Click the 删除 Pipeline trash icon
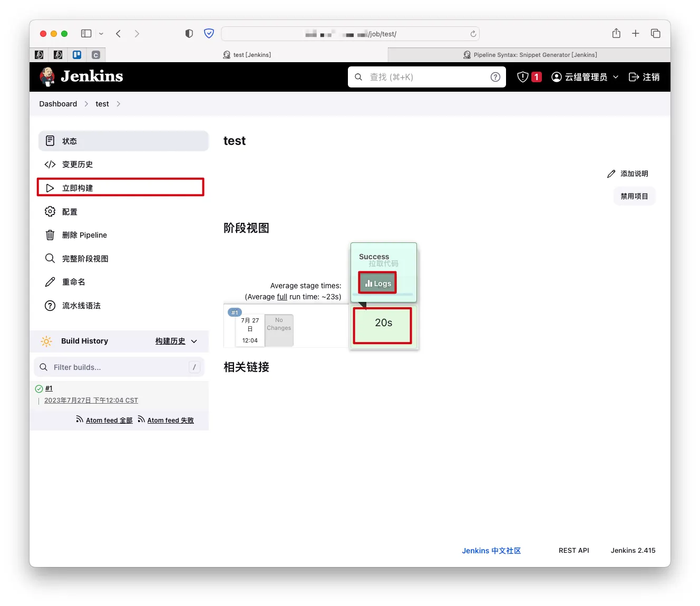700x606 pixels. pos(50,235)
